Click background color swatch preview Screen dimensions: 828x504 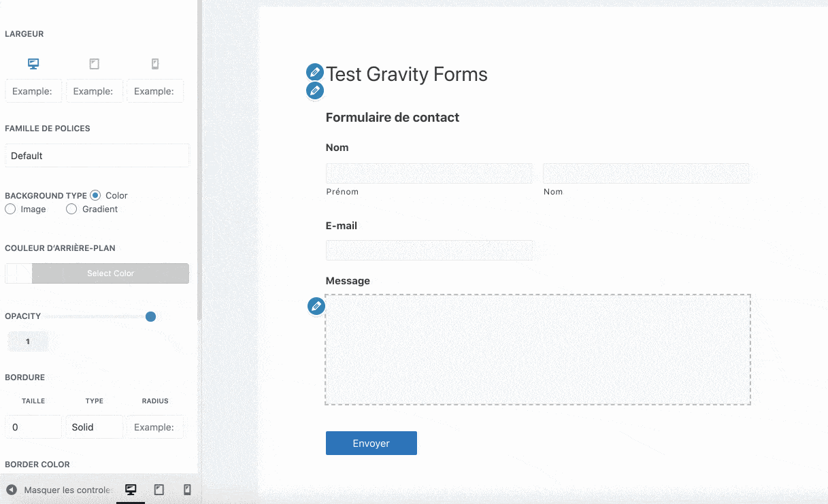click(x=18, y=273)
